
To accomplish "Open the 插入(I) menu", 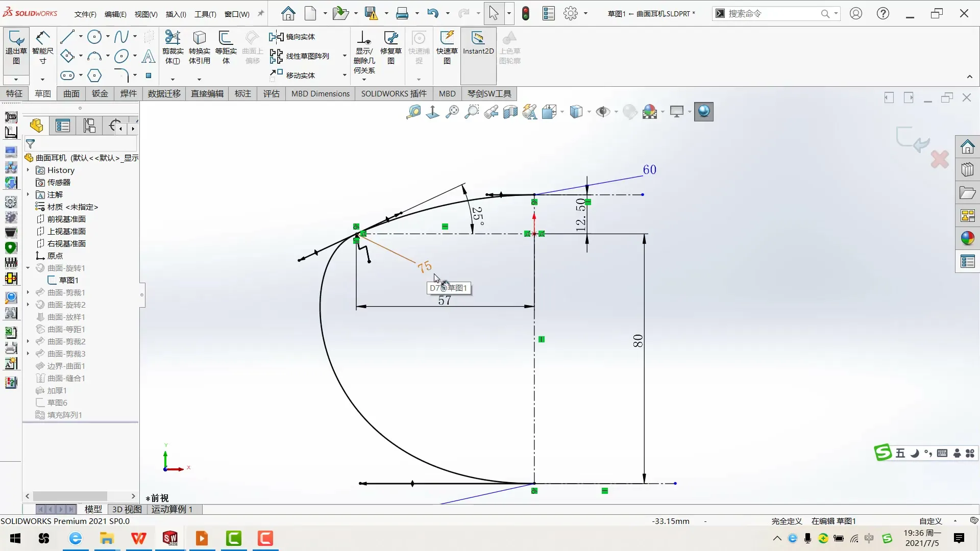I will [176, 14].
